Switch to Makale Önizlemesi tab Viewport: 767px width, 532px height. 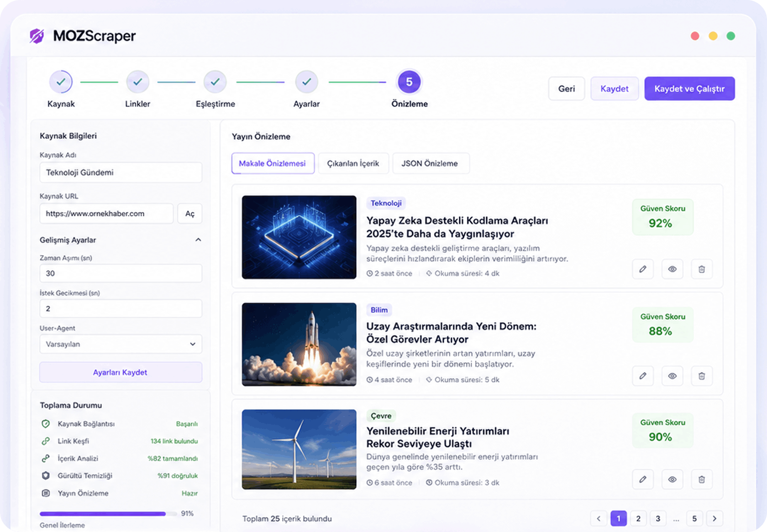273,163
